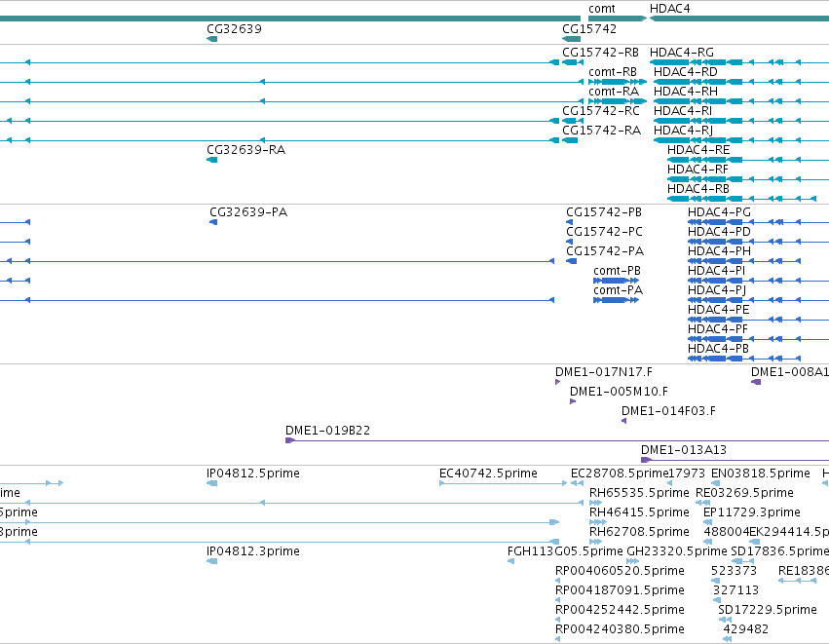
Task: Select protein CG32639-PA
Action: coord(248,212)
